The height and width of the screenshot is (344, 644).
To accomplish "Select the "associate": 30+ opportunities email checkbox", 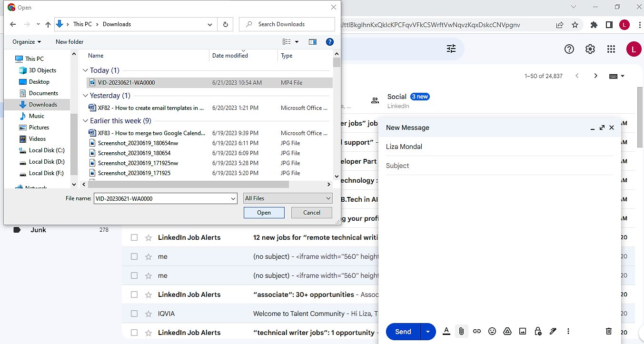I will click(134, 295).
